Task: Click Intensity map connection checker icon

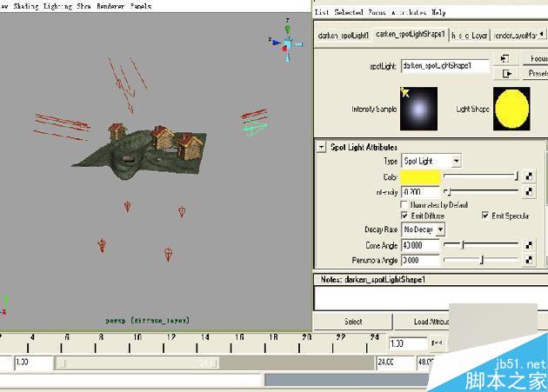Action: pyautogui.click(x=530, y=191)
